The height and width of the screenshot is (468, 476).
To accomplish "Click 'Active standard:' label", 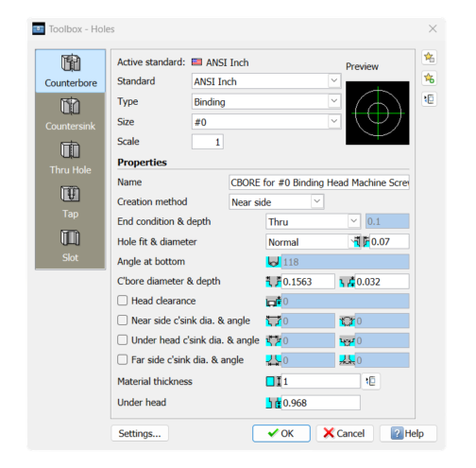I will click(151, 62).
